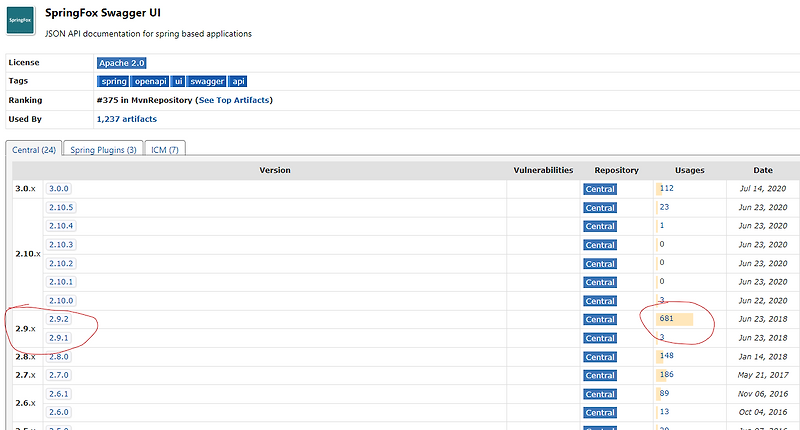Click the spring tag
Viewport: 800px width, 430px height.
tap(113, 81)
